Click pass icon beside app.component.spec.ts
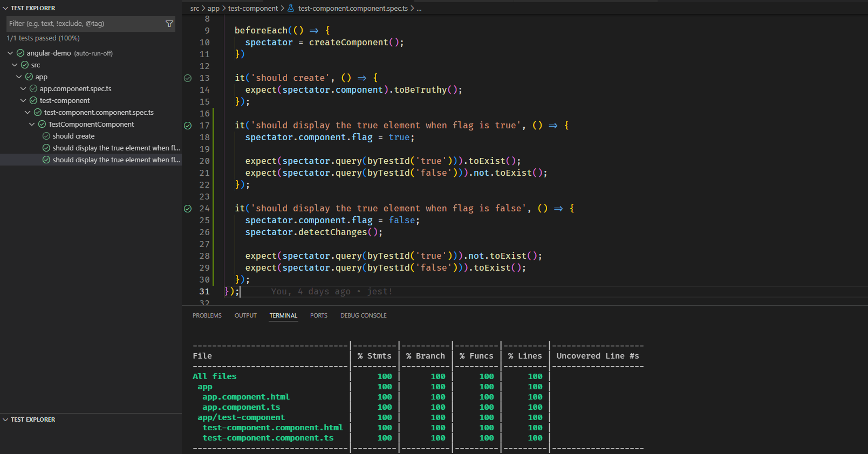Viewport: 868px width, 454px height. click(33, 89)
